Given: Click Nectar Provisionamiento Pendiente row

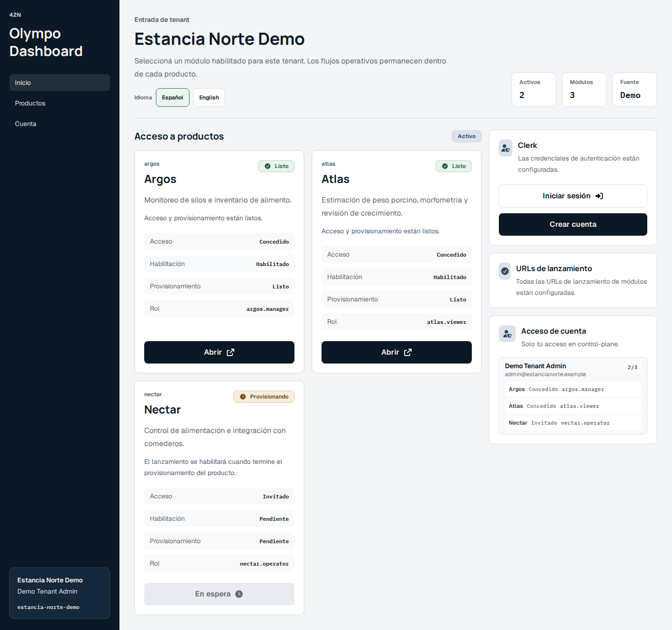Looking at the screenshot, I should tap(219, 541).
